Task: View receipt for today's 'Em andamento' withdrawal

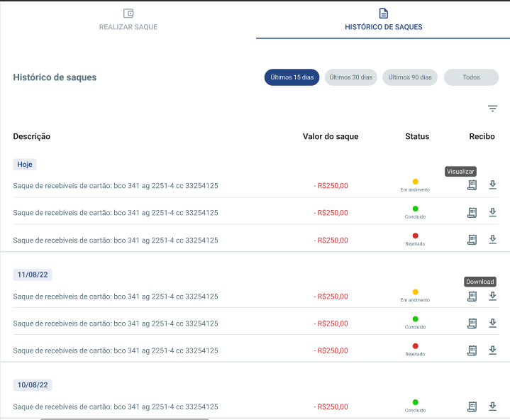Action: [472, 185]
